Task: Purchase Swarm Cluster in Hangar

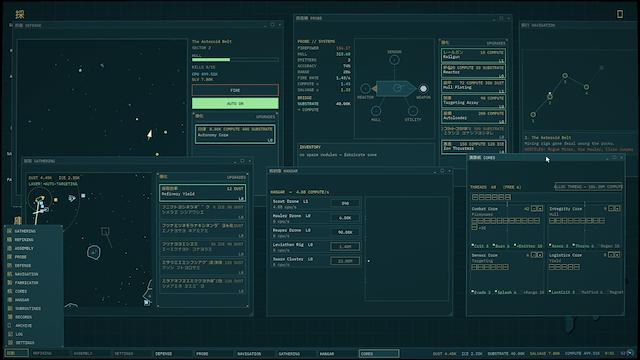Action: (x=345, y=261)
